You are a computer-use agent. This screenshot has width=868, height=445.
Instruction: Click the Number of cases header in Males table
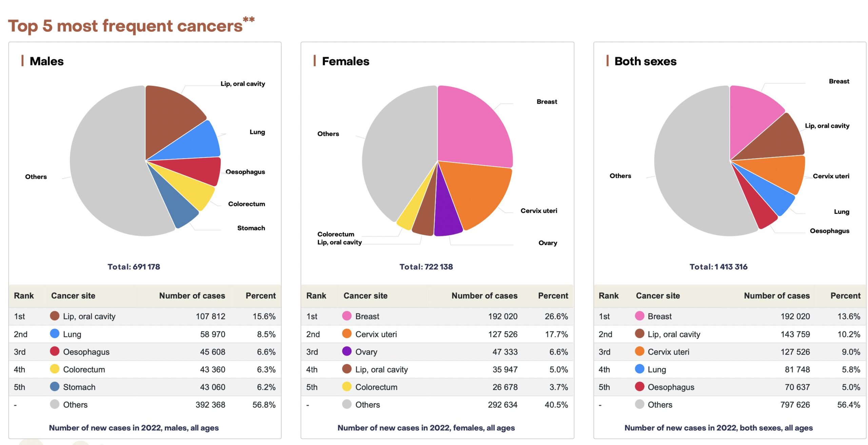click(192, 296)
